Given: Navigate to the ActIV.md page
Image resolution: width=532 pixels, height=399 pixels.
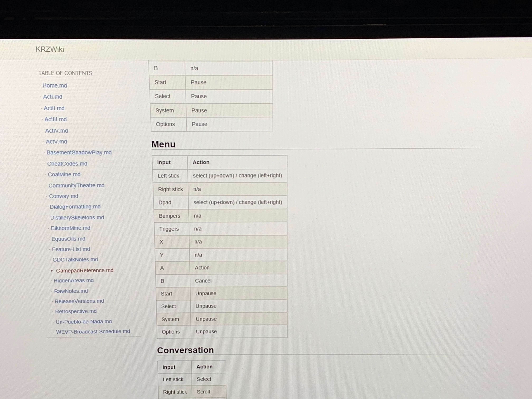Looking at the screenshot, I should [x=56, y=131].
